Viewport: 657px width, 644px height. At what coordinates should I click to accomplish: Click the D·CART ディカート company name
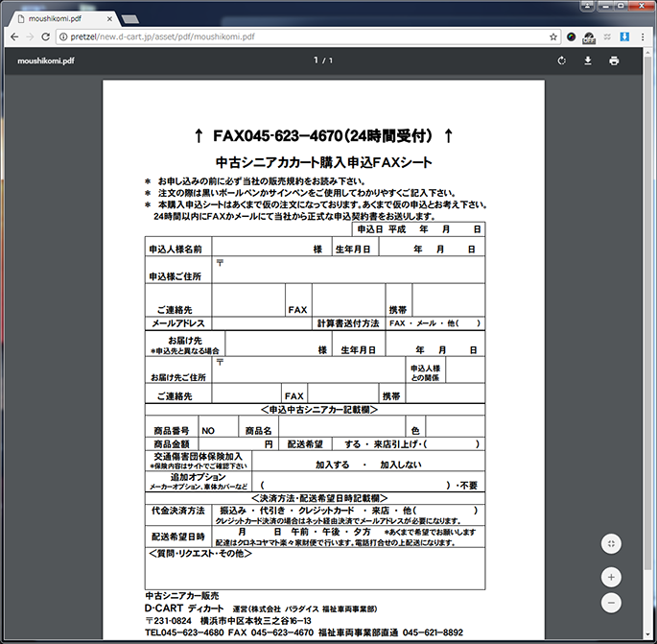[x=184, y=608]
